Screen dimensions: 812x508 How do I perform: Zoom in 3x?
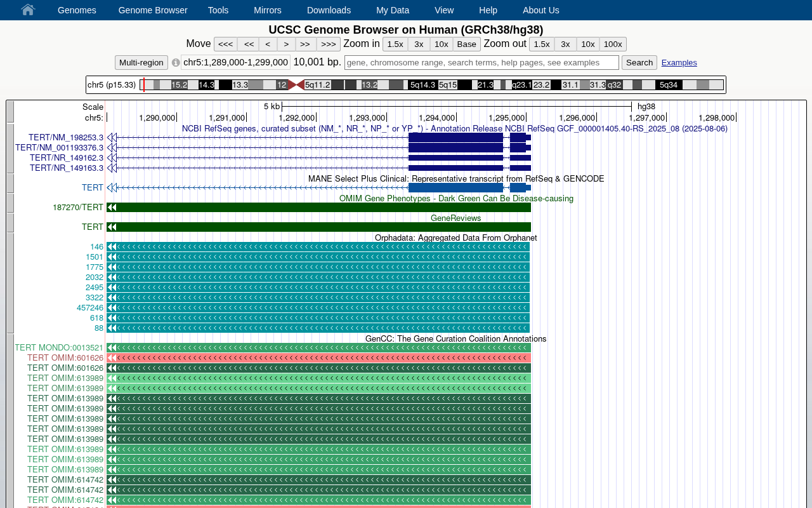(419, 44)
